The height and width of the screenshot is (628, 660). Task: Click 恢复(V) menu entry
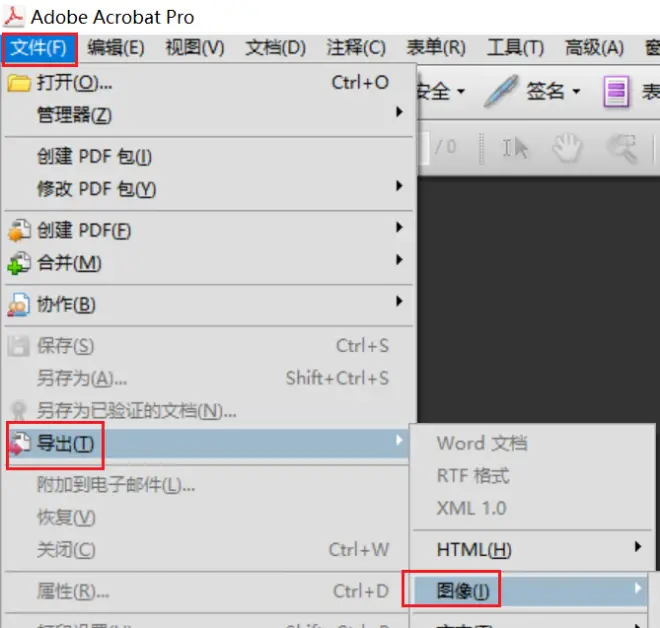[206, 517]
